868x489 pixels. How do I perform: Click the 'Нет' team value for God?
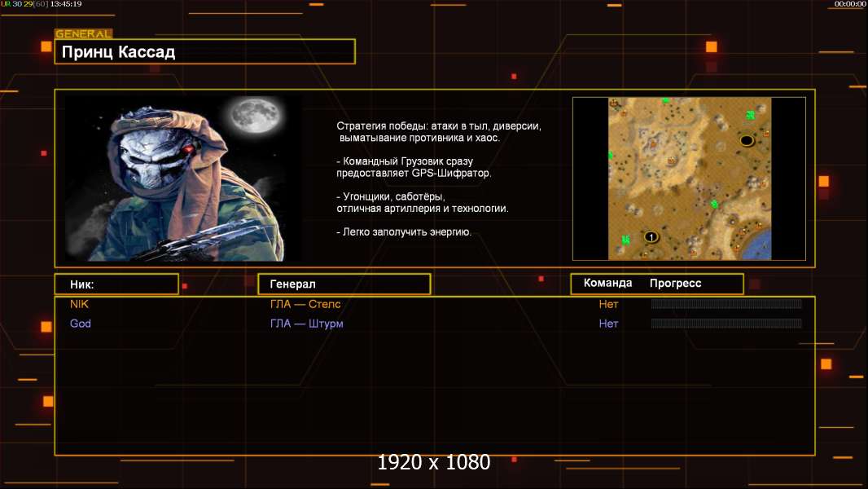[608, 324]
